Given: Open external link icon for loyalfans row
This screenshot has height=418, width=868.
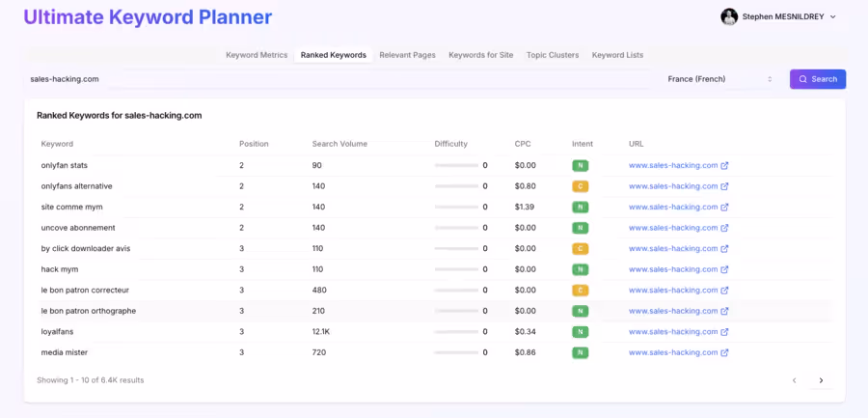Looking at the screenshot, I should pos(724,331).
